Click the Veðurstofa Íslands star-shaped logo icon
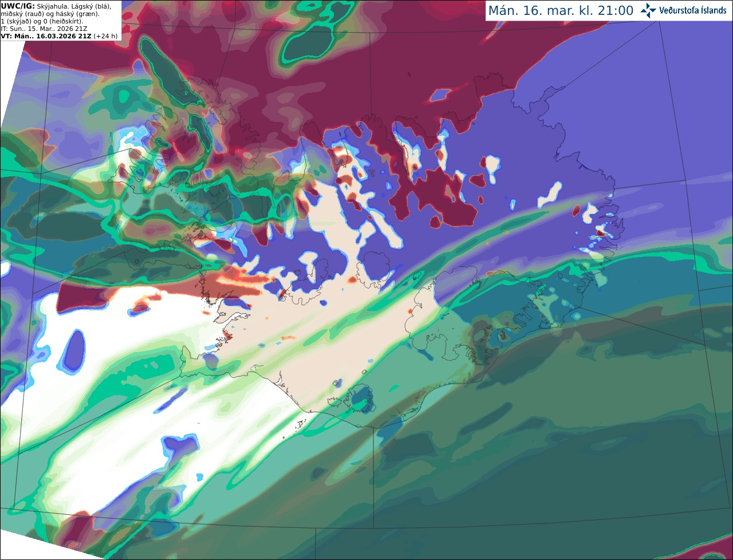733x560 pixels. [648, 10]
